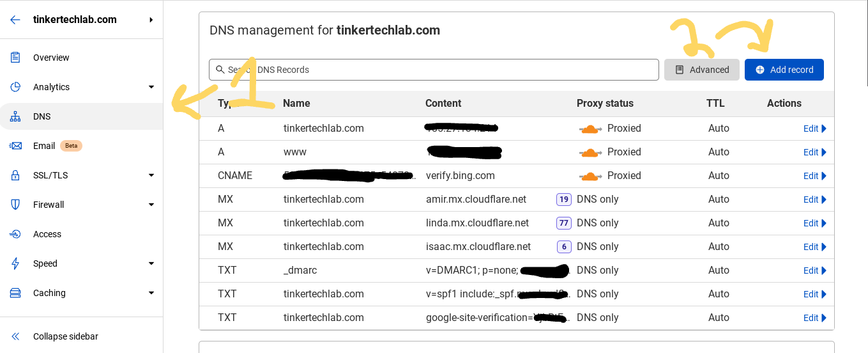Open the Access menu item
The width and height of the screenshot is (868, 353).
(x=47, y=234)
